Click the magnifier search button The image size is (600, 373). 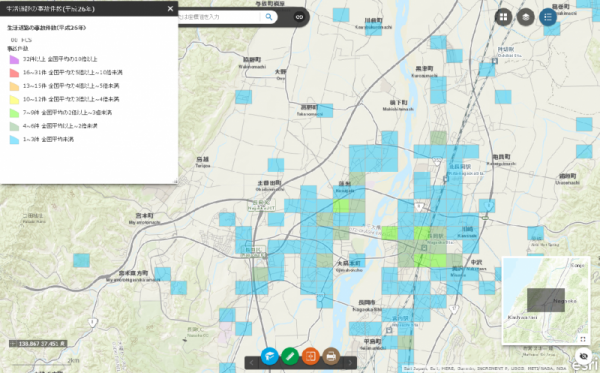point(269,17)
